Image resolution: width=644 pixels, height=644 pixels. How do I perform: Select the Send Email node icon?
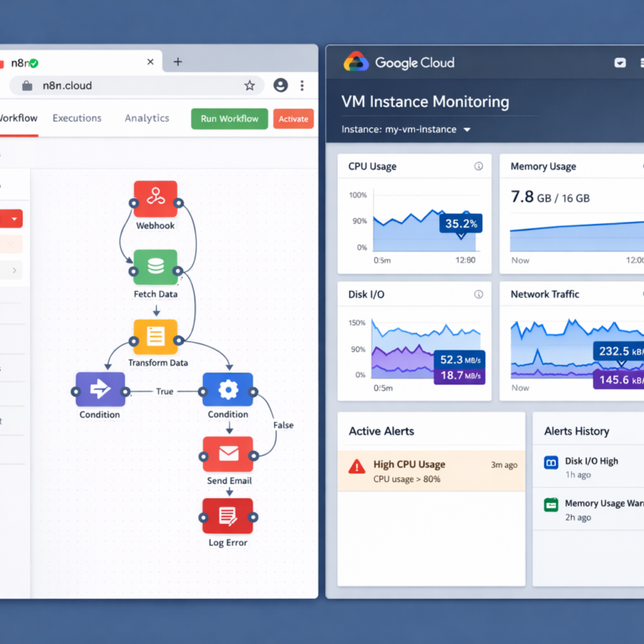[x=228, y=454]
